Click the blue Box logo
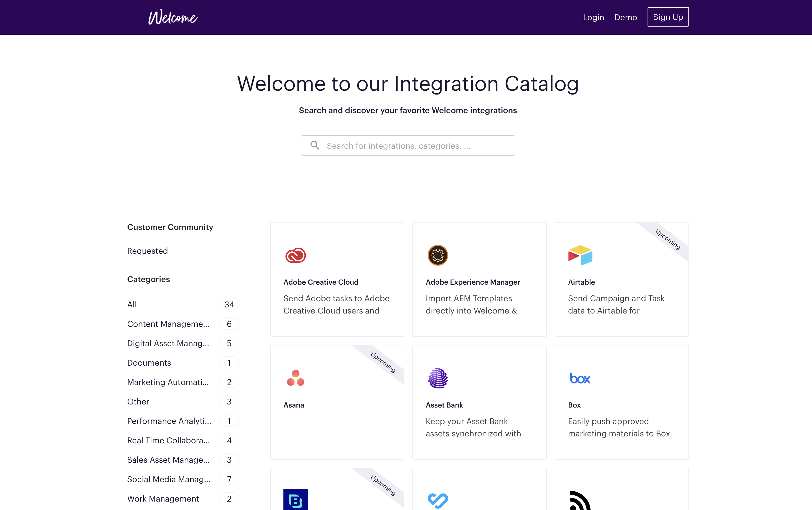Image resolution: width=812 pixels, height=510 pixels. (580, 378)
